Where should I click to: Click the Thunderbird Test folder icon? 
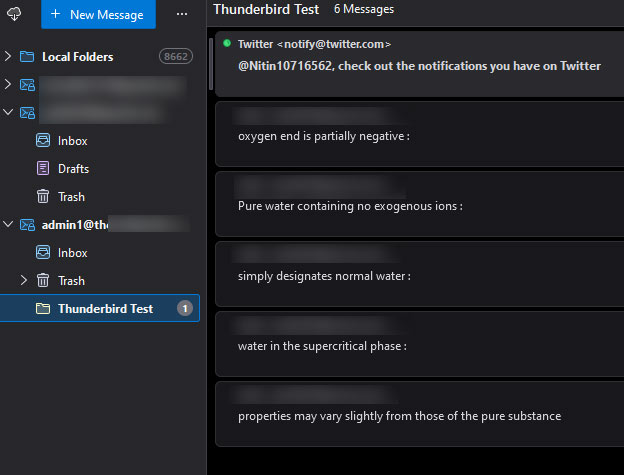click(x=43, y=308)
